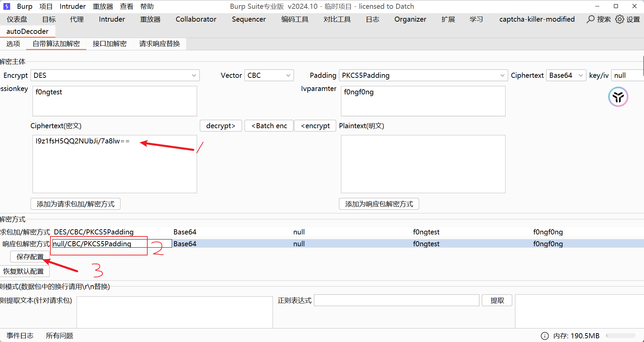The image size is (644, 342).
Task: Switch to the 扩展 tab
Action: (x=448, y=19)
